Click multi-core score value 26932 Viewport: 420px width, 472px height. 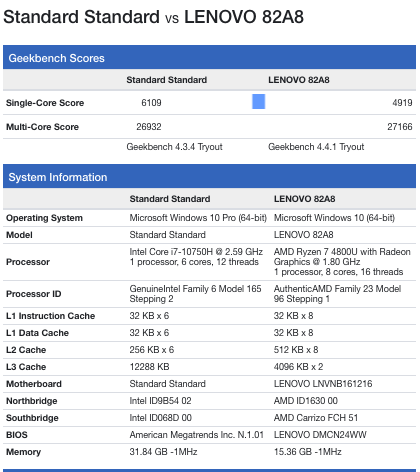pyautogui.click(x=149, y=127)
